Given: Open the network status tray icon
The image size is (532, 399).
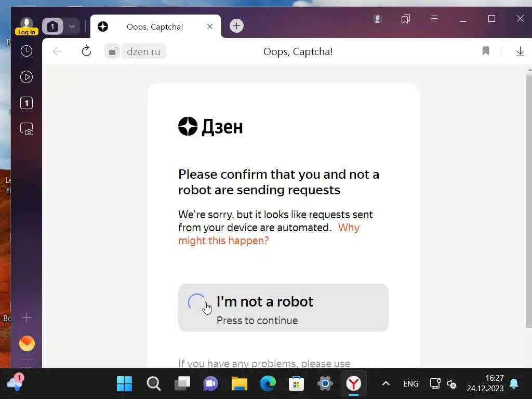Looking at the screenshot, I should [x=435, y=384].
